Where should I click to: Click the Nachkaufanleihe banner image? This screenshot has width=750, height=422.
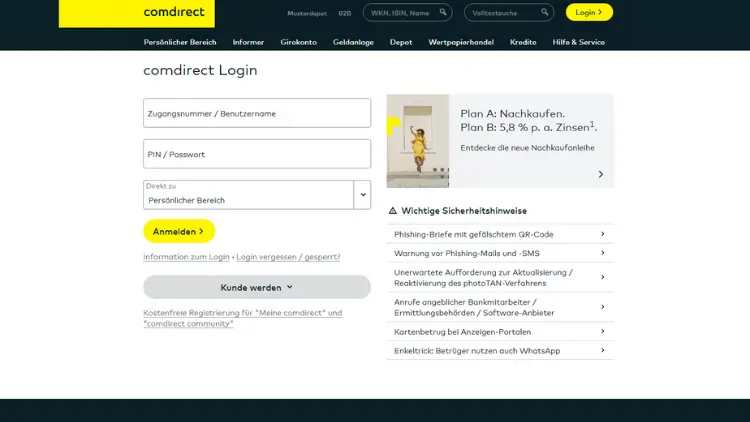point(418,141)
